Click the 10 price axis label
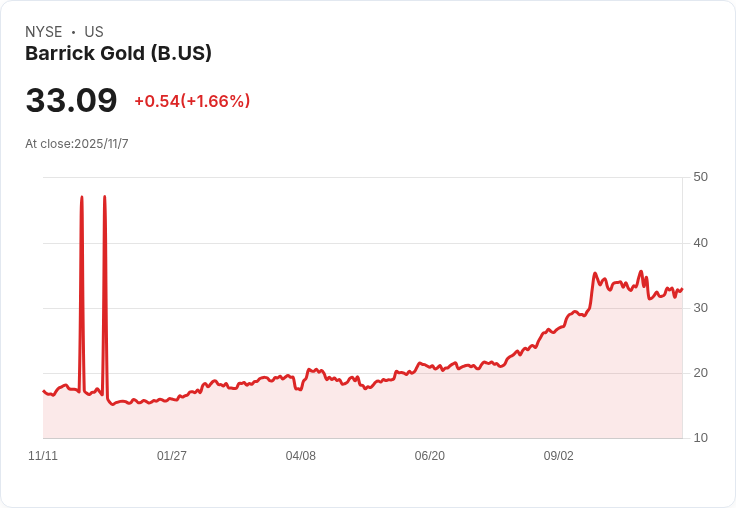 point(700,438)
